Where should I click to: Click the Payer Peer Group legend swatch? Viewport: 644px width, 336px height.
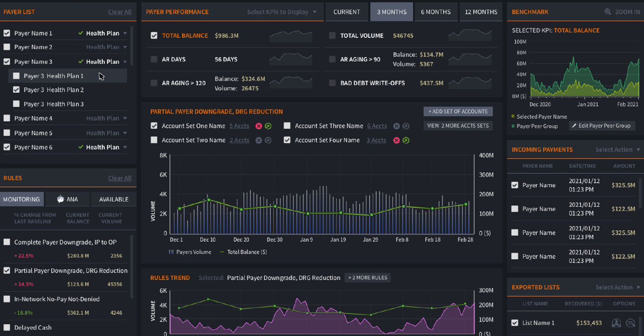[x=513, y=126]
